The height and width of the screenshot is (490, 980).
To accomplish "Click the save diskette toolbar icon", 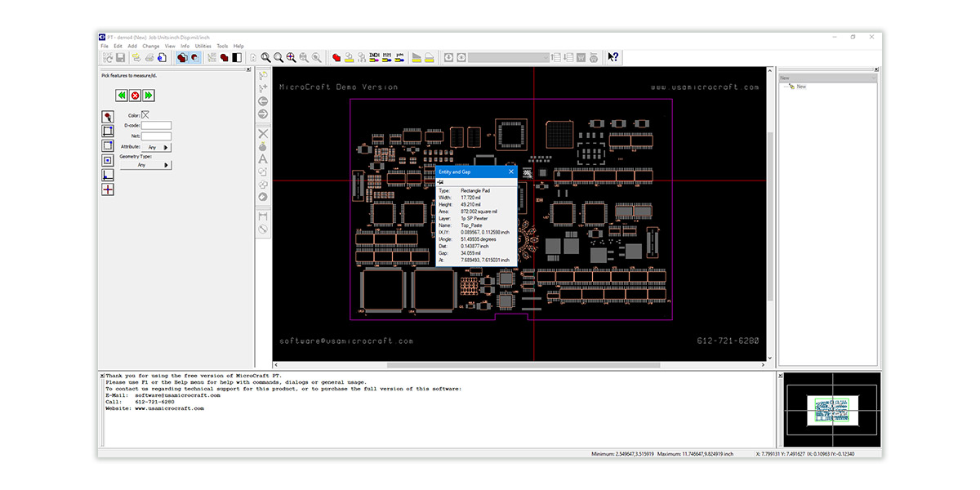I will (120, 57).
